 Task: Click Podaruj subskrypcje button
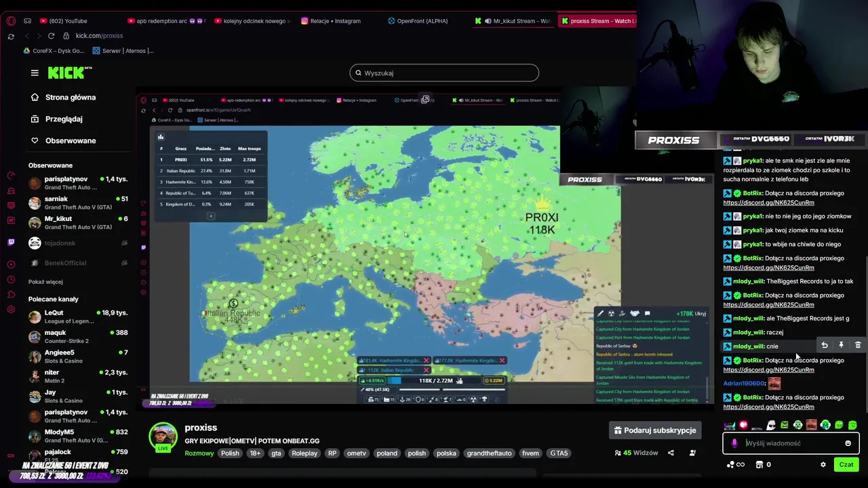(x=655, y=430)
